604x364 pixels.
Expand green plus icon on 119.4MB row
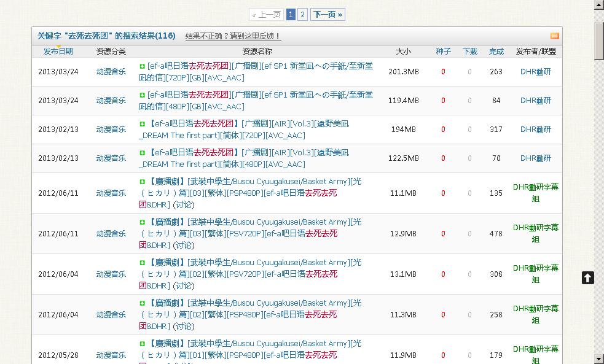click(x=142, y=95)
